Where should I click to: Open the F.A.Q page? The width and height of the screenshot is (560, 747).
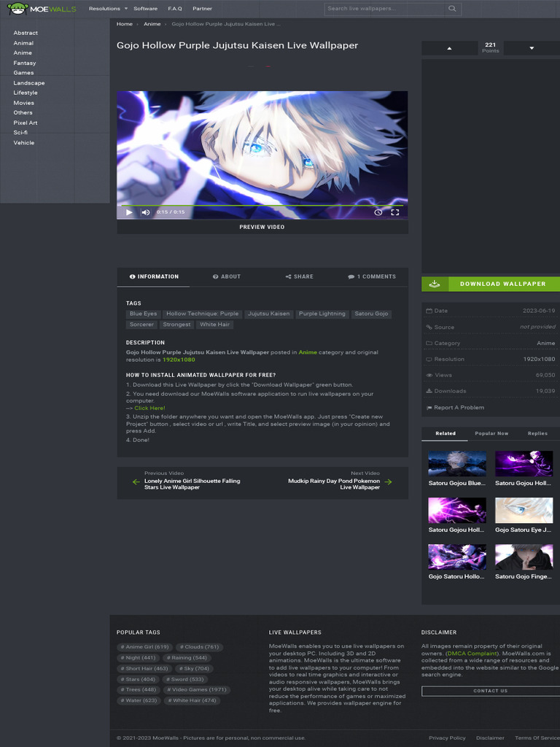[175, 9]
